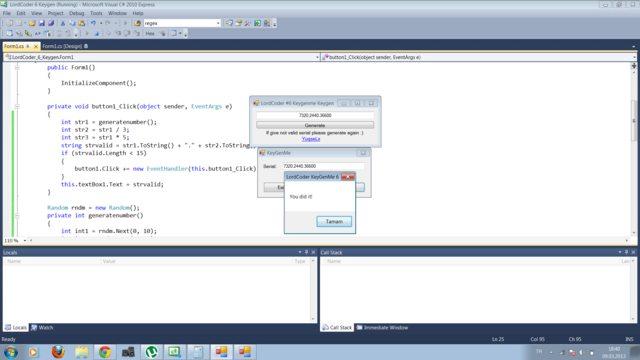Open the Solution Explorer toolbar icon
Viewport: 640px width, 360px height.
point(229,23)
